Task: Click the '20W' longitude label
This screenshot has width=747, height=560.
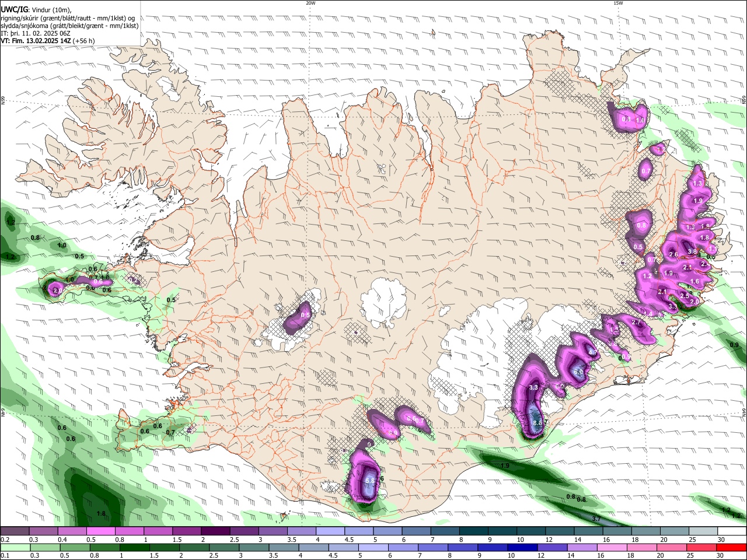Action: coord(310,3)
